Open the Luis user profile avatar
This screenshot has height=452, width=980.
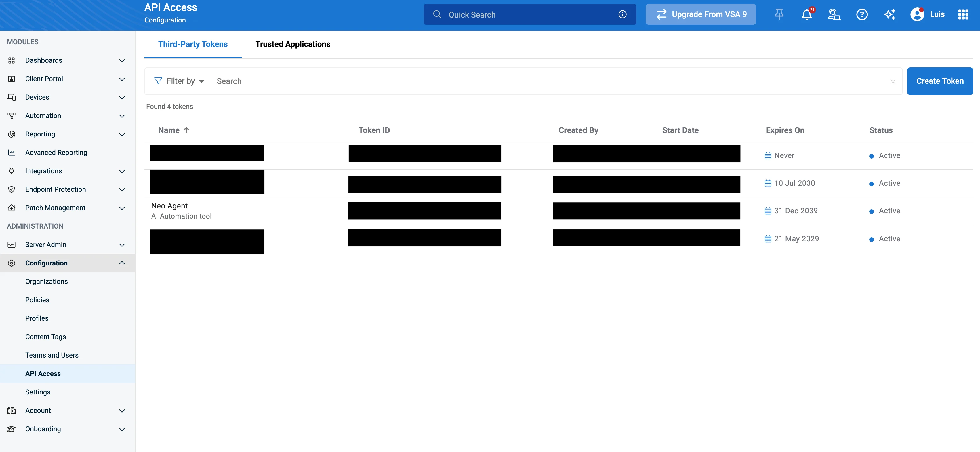click(917, 14)
